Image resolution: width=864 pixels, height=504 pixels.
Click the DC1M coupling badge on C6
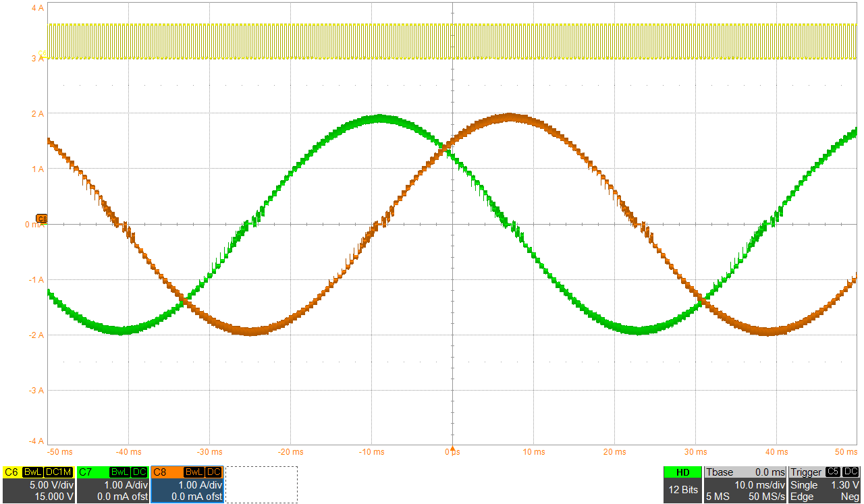tap(57, 472)
